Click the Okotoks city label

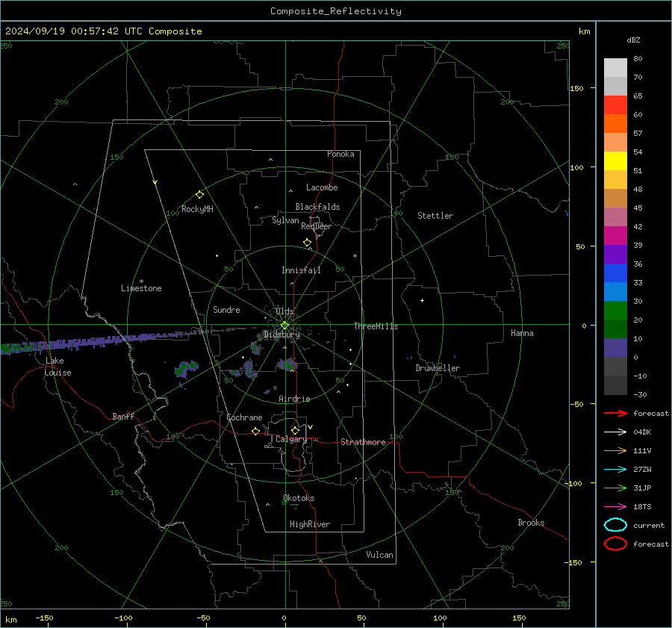[299, 498]
